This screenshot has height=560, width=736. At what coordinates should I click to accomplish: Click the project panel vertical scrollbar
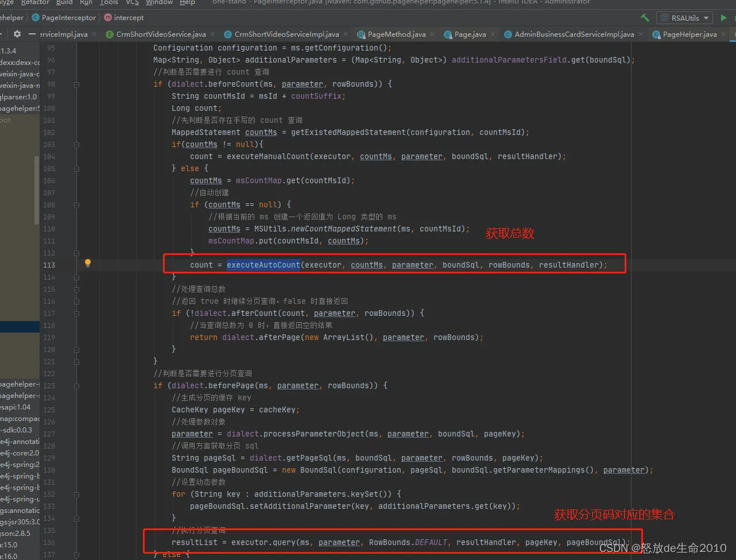[37, 190]
